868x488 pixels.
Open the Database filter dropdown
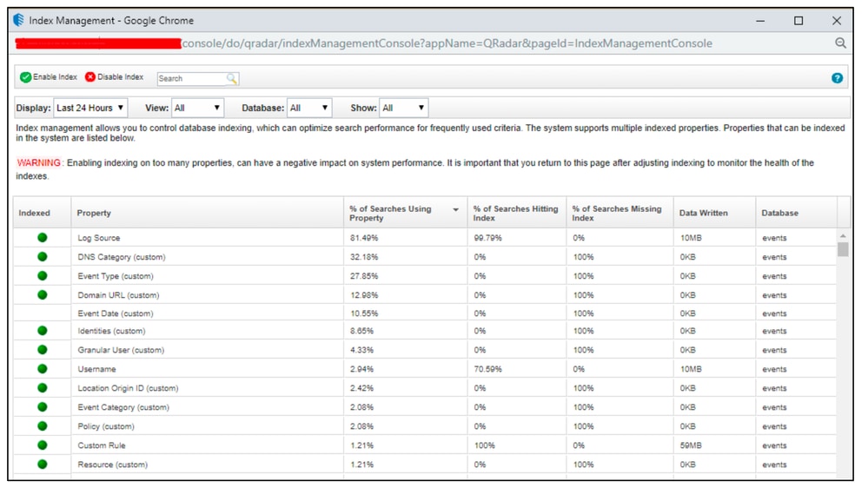tap(309, 109)
